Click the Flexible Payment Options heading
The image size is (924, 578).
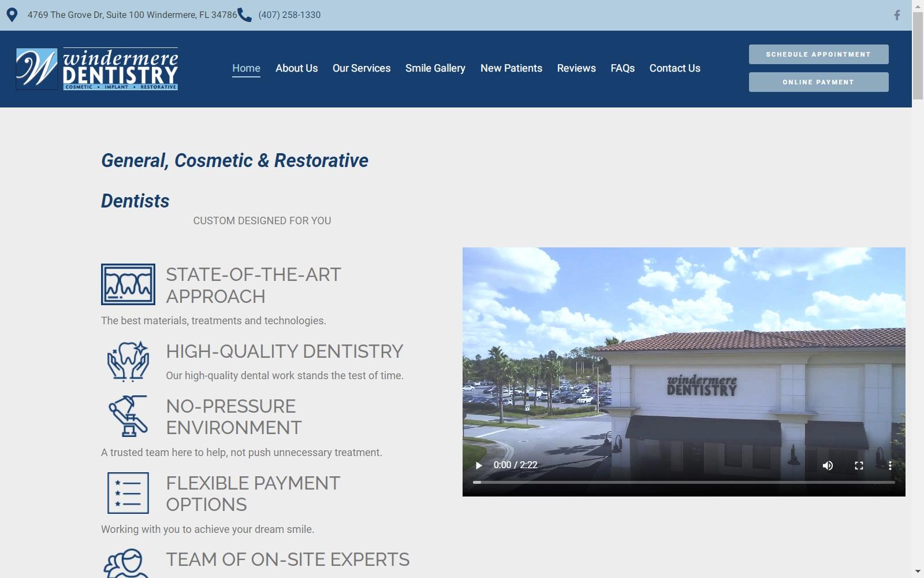click(x=253, y=494)
